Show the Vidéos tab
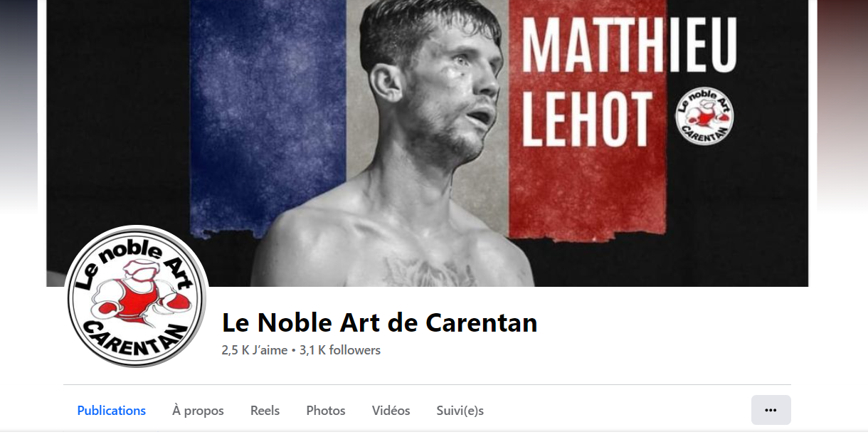The height and width of the screenshot is (437, 868). pos(391,411)
